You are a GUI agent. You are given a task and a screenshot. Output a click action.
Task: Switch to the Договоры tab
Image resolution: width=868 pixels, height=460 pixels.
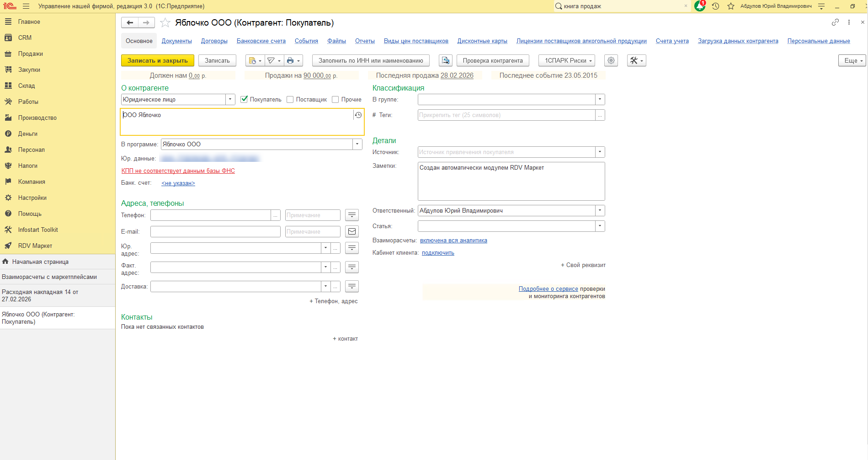[x=214, y=41]
